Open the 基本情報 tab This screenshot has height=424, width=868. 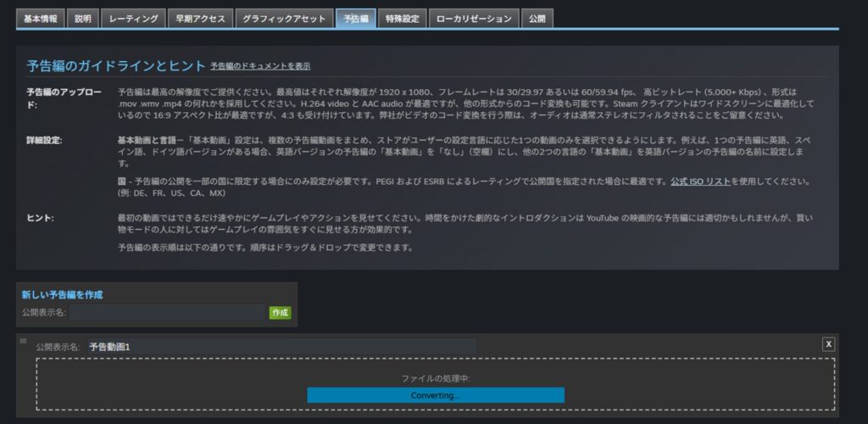[41, 19]
